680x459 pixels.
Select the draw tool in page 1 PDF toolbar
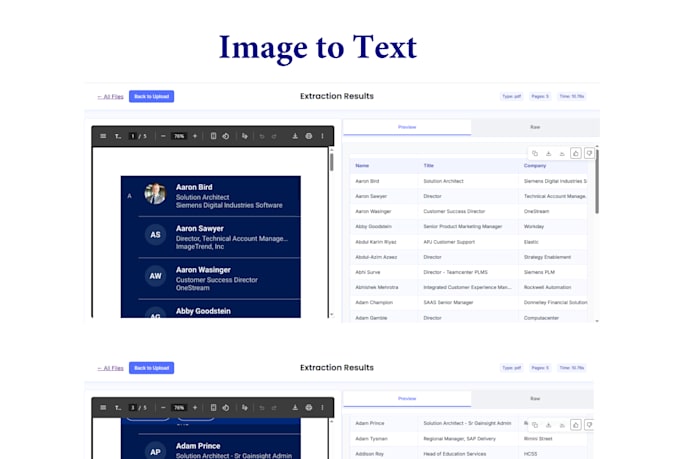click(245, 136)
